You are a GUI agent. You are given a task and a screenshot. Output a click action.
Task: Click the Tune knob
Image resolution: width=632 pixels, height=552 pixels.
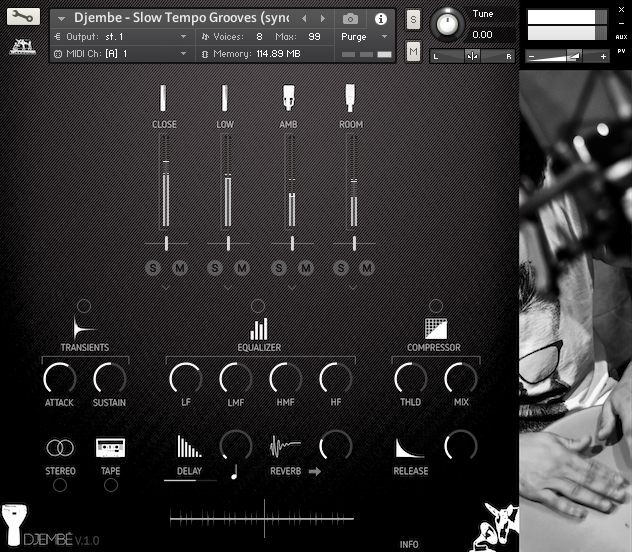pyautogui.click(x=447, y=24)
